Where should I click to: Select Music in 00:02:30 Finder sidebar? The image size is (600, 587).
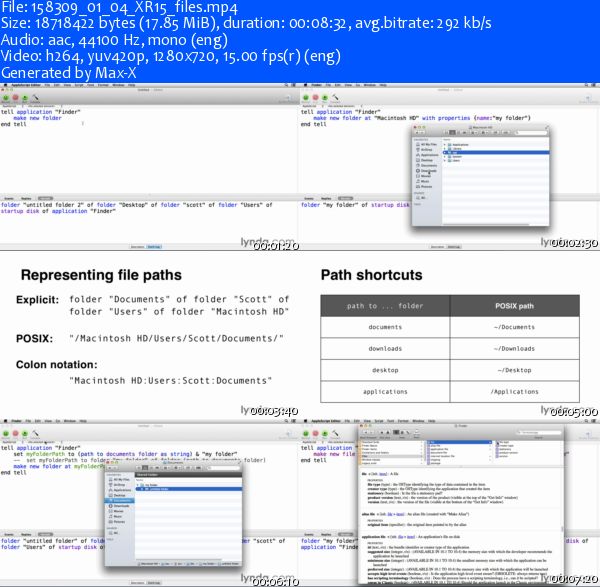coord(422,181)
